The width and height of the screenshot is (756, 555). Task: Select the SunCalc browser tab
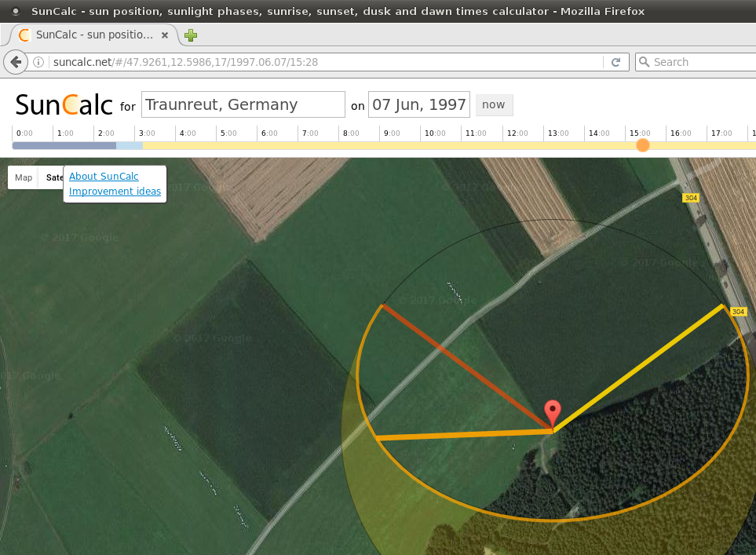coord(86,35)
